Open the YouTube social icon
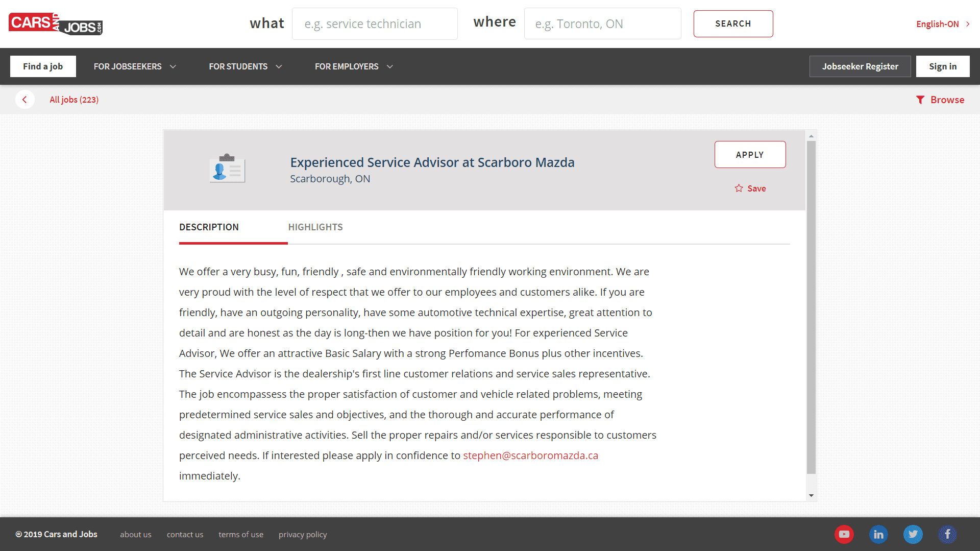This screenshot has height=551, width=980. click(x=844, y=534)
